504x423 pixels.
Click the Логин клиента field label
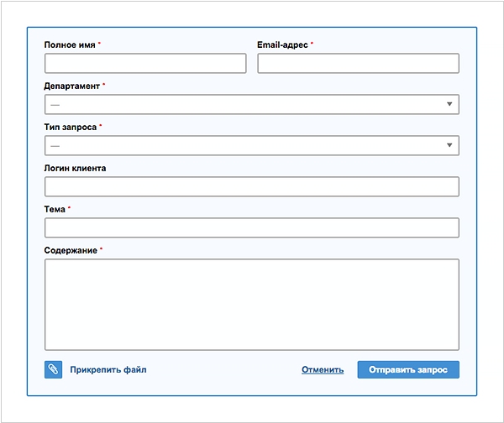click(x=75, y=168)
